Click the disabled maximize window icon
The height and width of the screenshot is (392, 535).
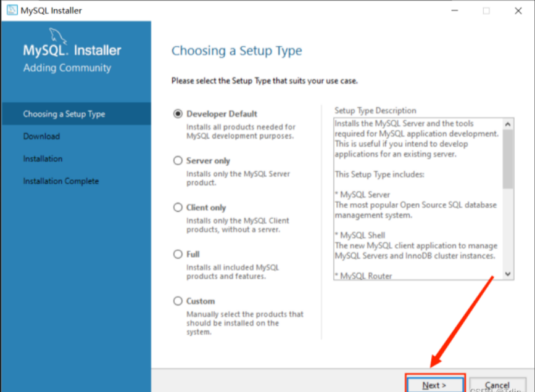486,10
